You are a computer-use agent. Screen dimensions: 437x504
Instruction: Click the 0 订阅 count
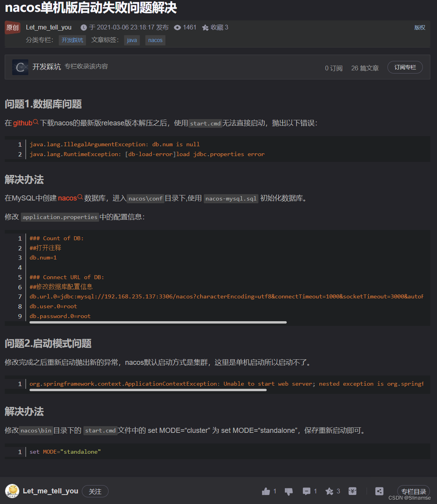[334, 68]
